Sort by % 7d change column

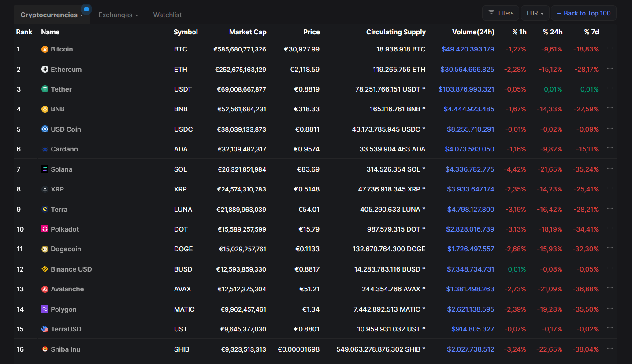click(x=591, y=32)
